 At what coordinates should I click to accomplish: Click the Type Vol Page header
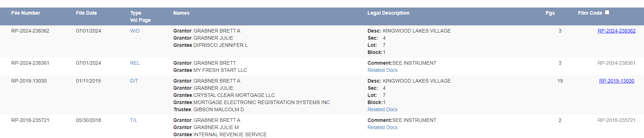(140, 16)
